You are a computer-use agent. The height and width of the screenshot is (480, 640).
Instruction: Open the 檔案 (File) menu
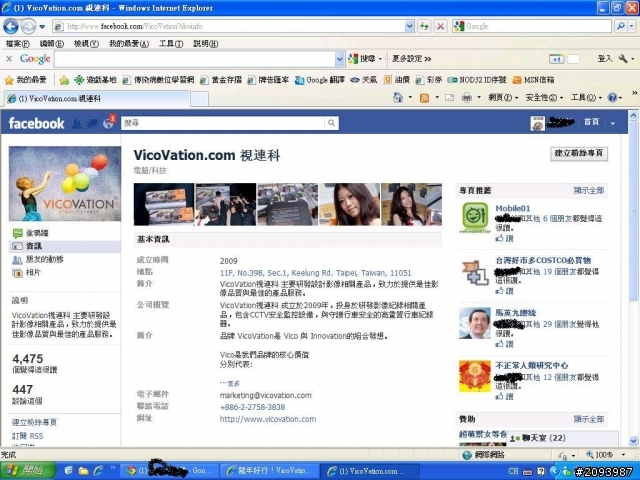coord(18,43)
